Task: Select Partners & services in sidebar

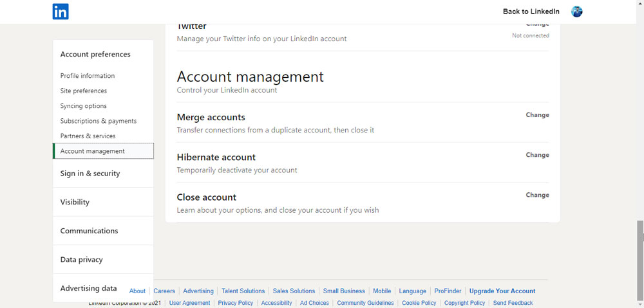Action: [x=88, y=136]
